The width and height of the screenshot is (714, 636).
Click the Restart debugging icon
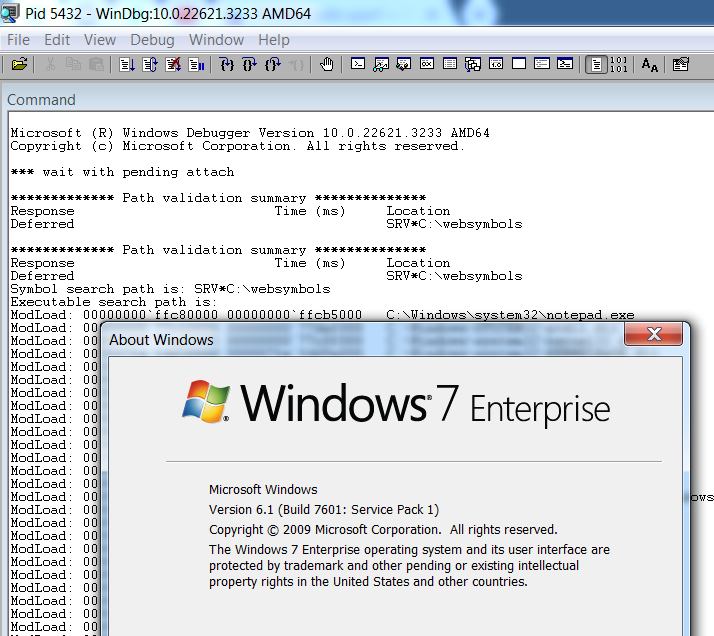[150, 65]
